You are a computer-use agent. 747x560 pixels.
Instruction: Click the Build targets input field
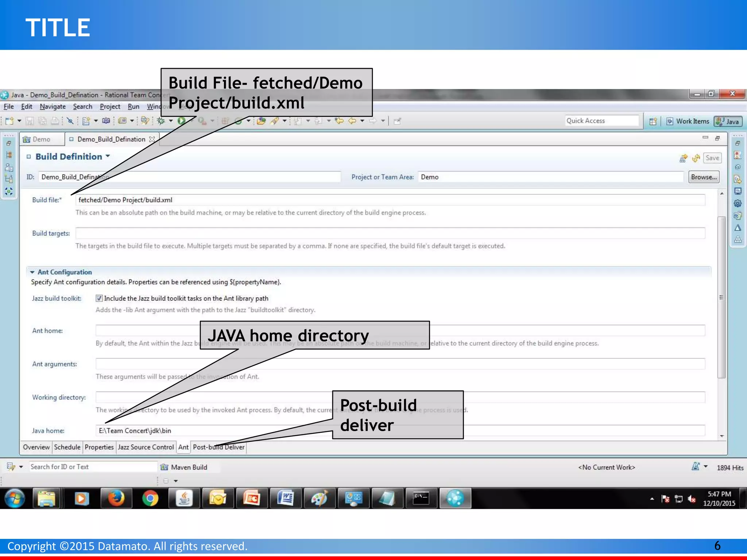click(390, 233)
